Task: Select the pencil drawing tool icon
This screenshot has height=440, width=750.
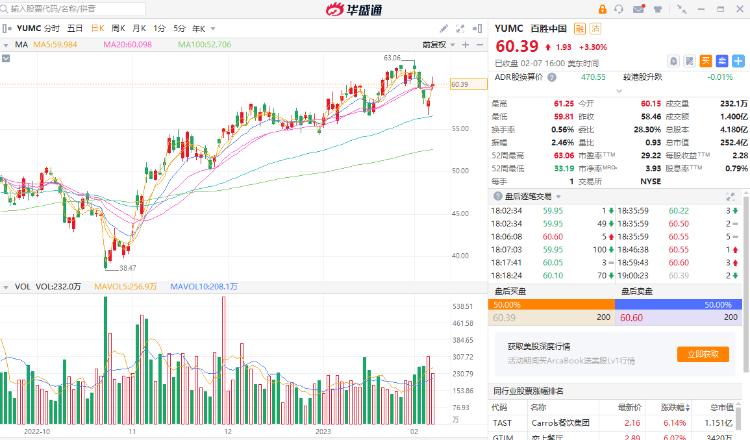Action: (x=444, y=29)
